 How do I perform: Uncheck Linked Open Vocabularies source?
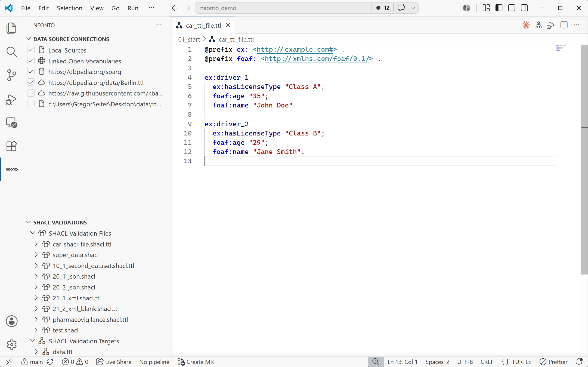tap(31, 61)
